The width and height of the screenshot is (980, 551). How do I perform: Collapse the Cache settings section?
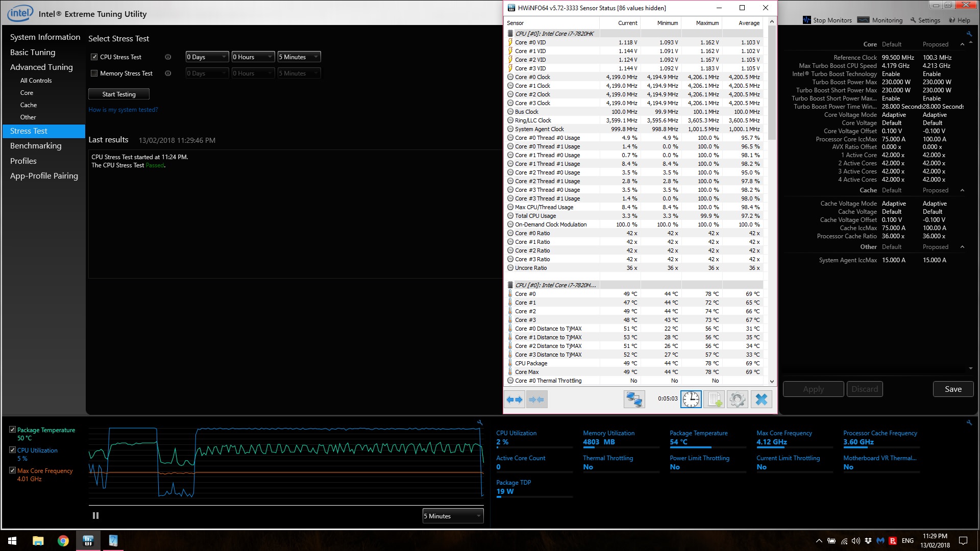[x=962, y=190]
